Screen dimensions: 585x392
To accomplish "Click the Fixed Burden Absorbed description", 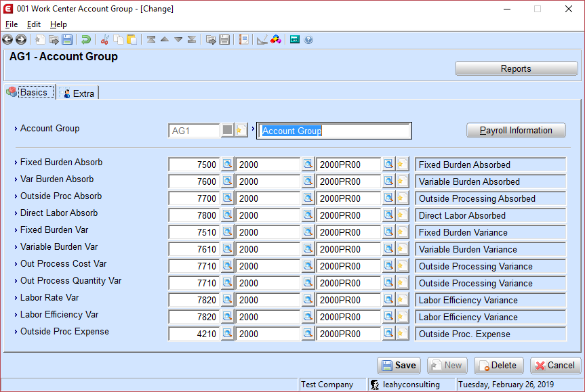I will coord(491,165).
